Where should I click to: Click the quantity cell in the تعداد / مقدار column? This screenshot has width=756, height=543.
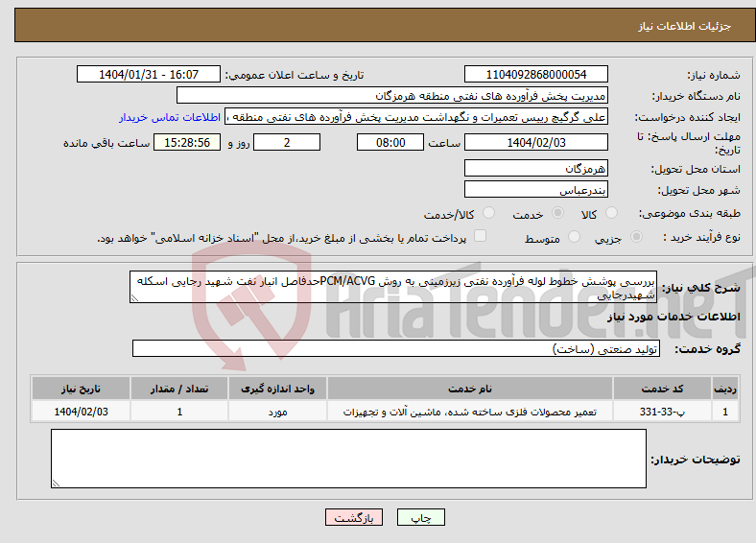(x=179, y=412)
